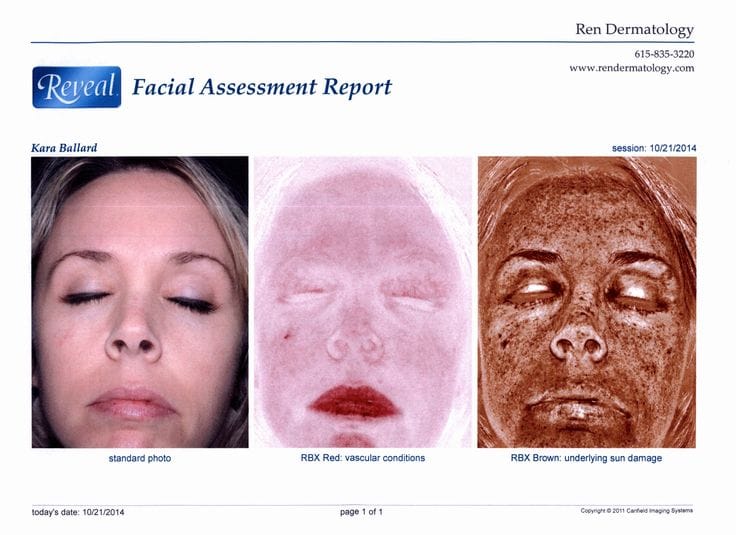Click the red lips in RBX Red image
736x535 pixels.
353,400
